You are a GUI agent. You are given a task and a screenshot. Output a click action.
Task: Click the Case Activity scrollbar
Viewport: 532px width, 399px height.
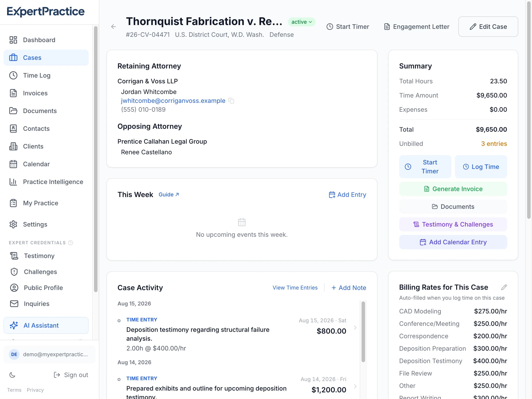[x=363, y=332]
